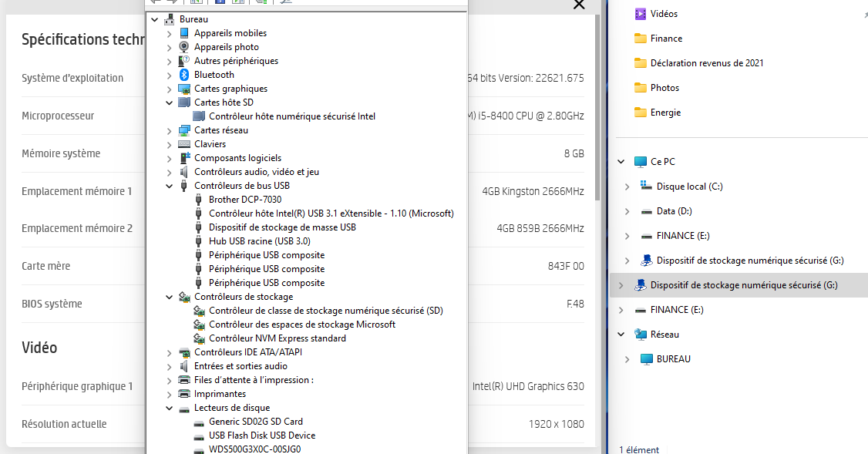The height and width of the screenshot is (454, 868).
Task: Click the Hub USB racine plug icon
Action: (x=199, y=240)
